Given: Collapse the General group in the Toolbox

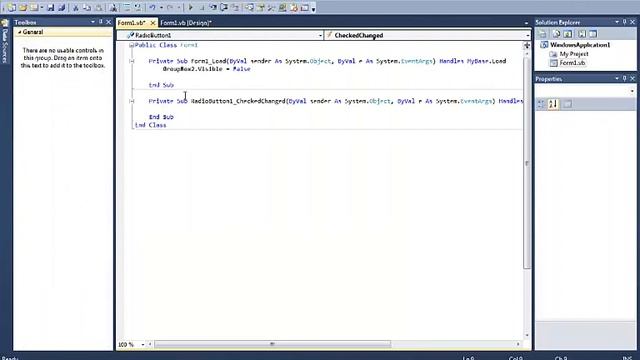Looking at the screenshot, I should [20, 32].
